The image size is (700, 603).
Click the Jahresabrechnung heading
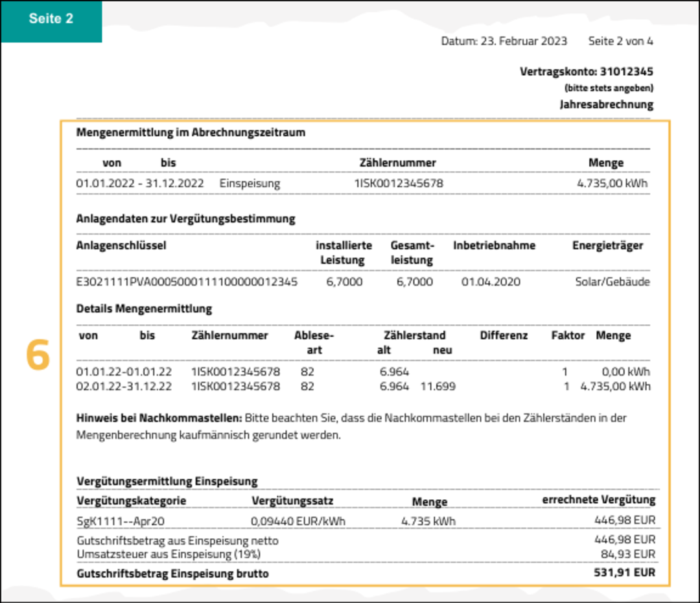[606, 104]
